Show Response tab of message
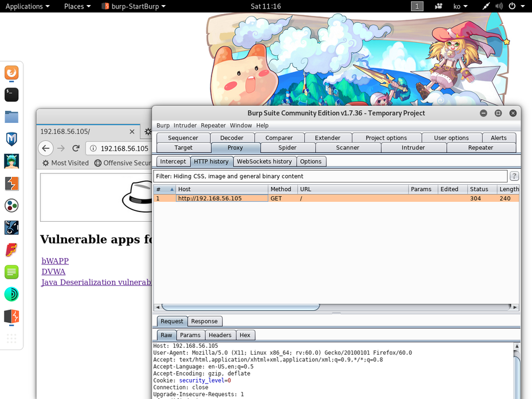 (x=204, y=321)
